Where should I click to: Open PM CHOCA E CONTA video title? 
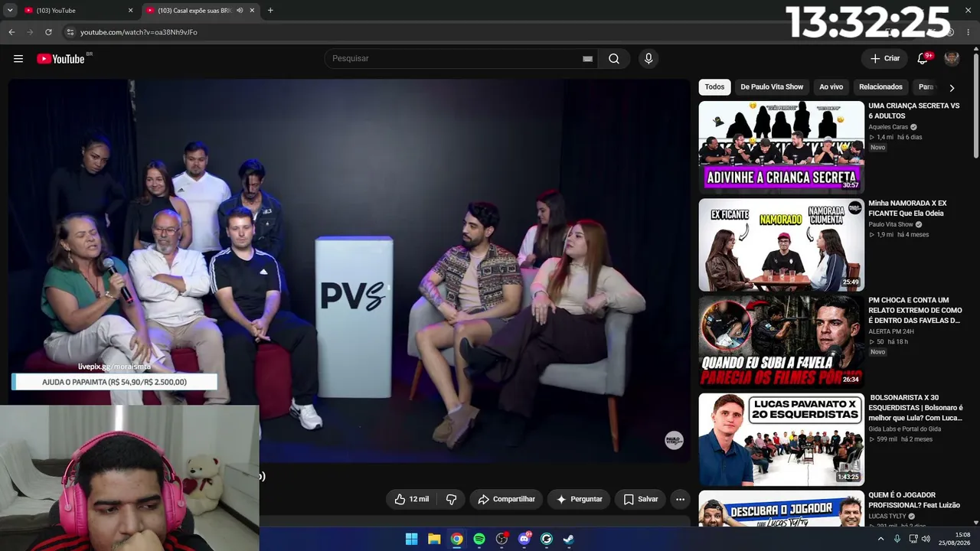(x=915, y=310)
